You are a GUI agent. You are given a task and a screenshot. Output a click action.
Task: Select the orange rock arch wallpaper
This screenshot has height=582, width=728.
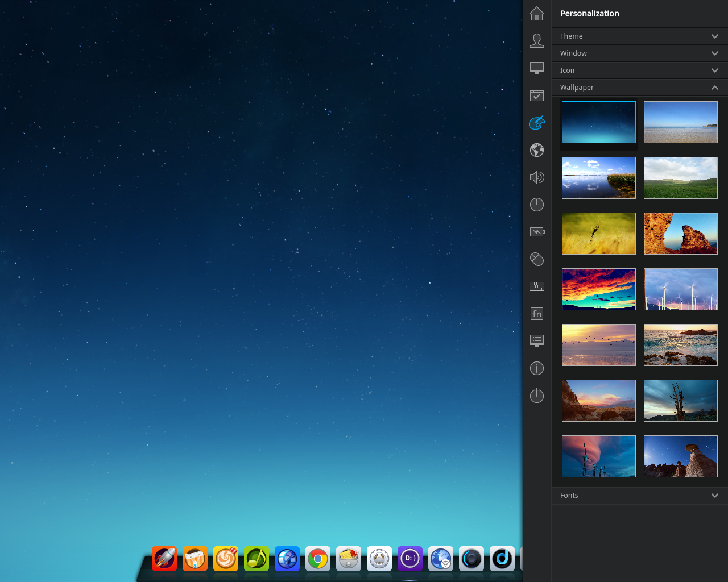coord(681,234)
